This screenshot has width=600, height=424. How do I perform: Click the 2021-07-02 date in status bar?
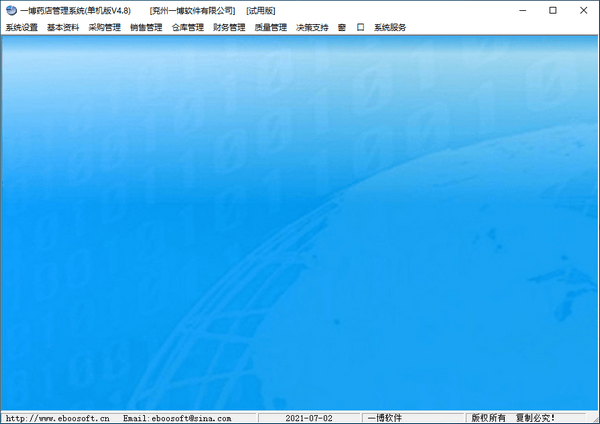click(309, 418)
